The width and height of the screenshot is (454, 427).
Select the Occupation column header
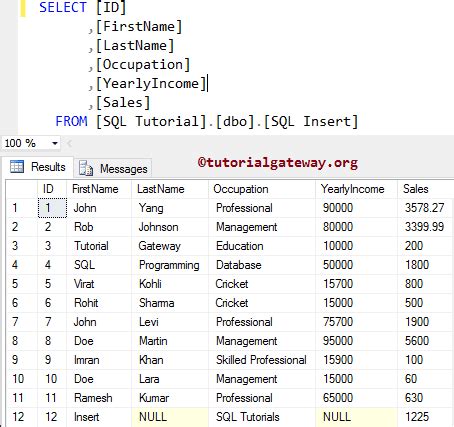pos(262,189)
